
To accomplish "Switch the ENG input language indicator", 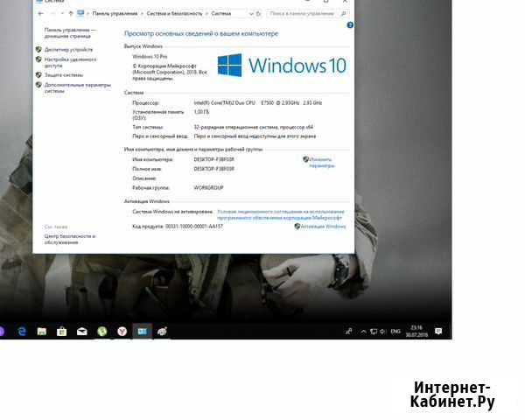I will coord(395,332).
